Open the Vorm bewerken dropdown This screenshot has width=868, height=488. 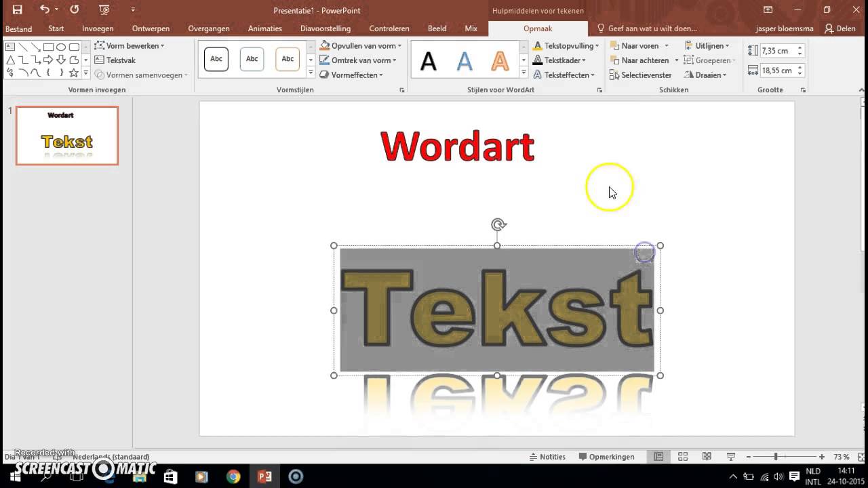(130, 45)
